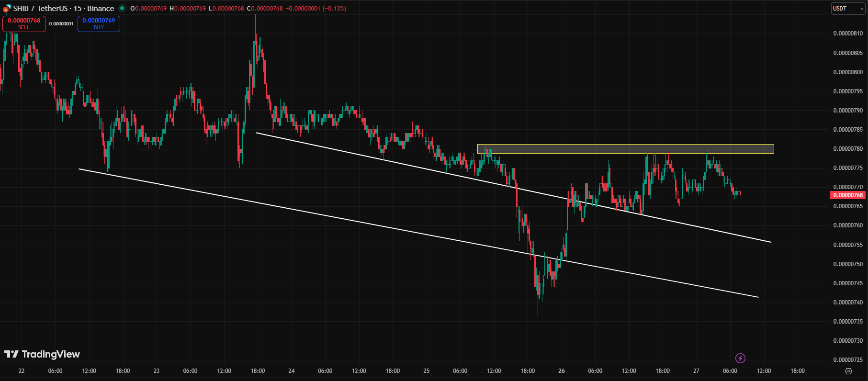Select the yellow resistance zone rectangle
This screenshot has height=381, width=868.
click(x=625, y=149)
